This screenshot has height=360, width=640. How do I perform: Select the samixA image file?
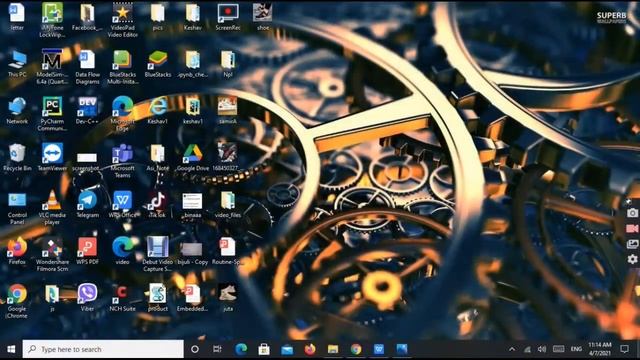[x=228, y=110]
